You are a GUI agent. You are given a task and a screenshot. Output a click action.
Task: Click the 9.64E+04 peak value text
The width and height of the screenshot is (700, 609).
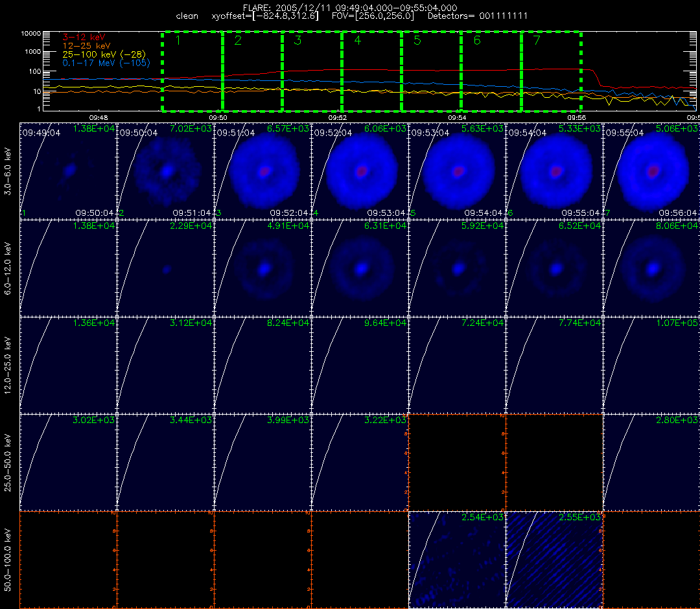tap(386, 323)
